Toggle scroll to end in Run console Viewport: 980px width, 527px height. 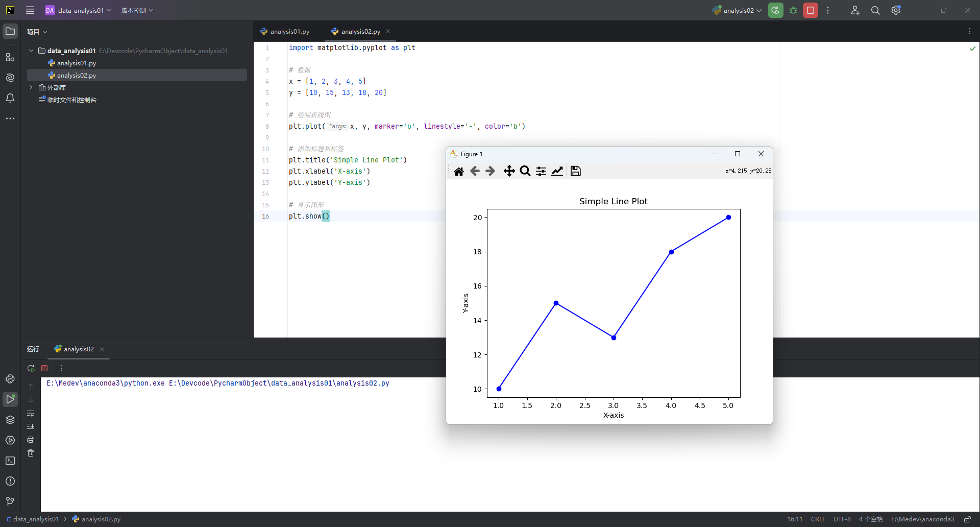[31, 426]
